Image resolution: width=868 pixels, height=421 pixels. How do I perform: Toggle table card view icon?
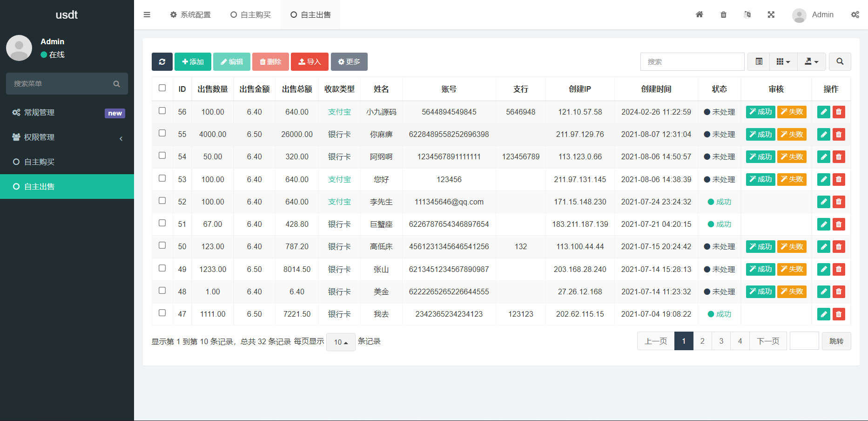tap(759, 61)
